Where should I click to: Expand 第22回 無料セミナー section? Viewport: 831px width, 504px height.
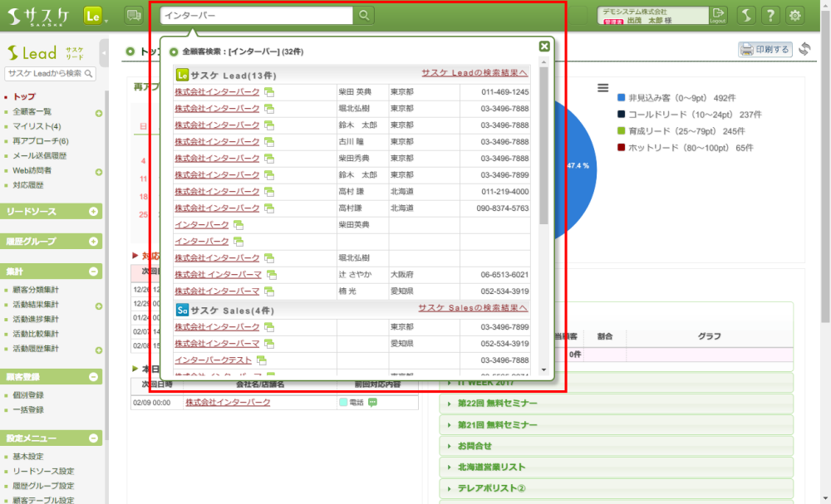coord(616,404)
